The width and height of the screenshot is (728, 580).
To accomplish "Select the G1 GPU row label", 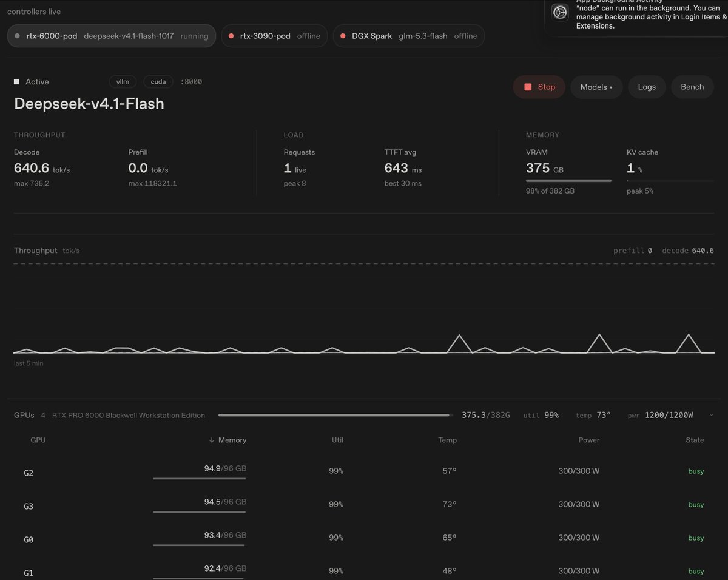I will [29, 573].
